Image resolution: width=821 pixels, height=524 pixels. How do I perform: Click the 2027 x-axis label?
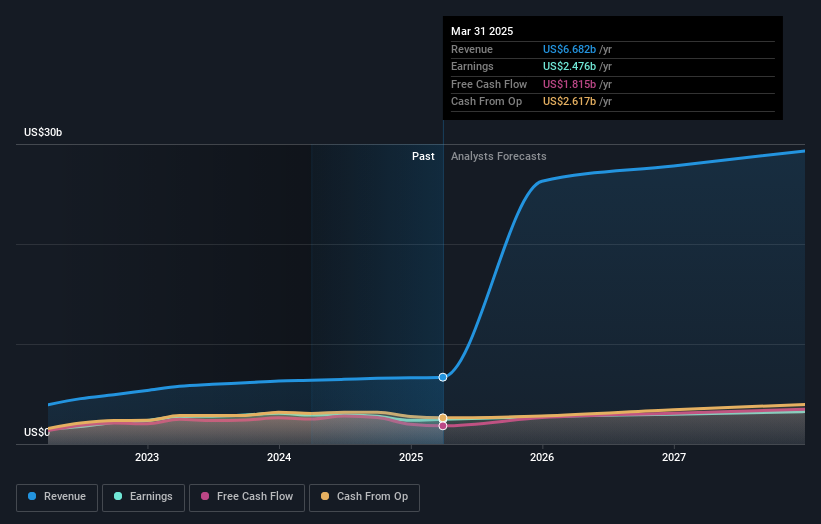coord(674,457)
